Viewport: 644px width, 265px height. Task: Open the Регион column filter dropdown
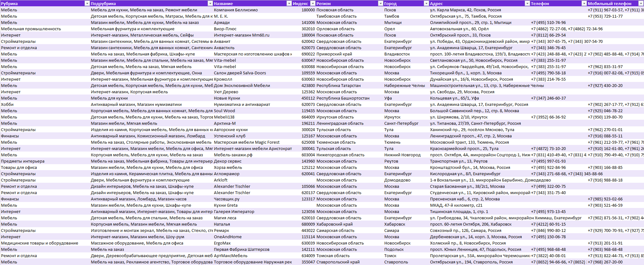click(x=381, y=3)
